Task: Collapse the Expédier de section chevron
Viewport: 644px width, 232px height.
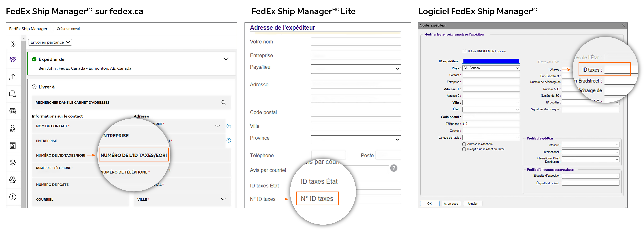Action: [226, 59]
